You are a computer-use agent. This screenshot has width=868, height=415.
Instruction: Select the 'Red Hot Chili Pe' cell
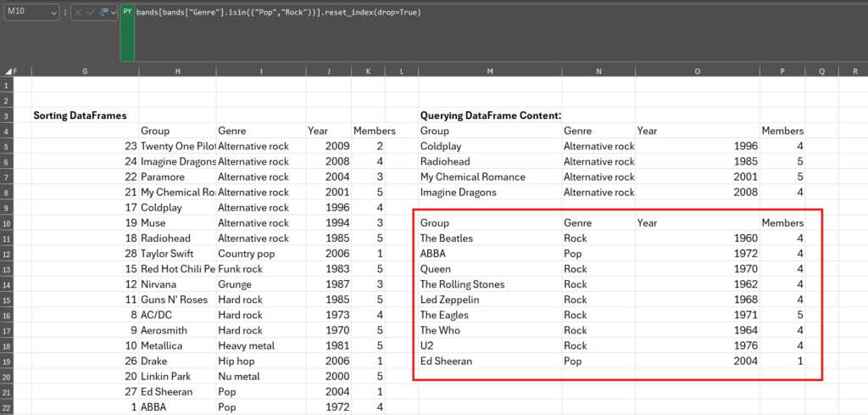(x=177, y=269)
